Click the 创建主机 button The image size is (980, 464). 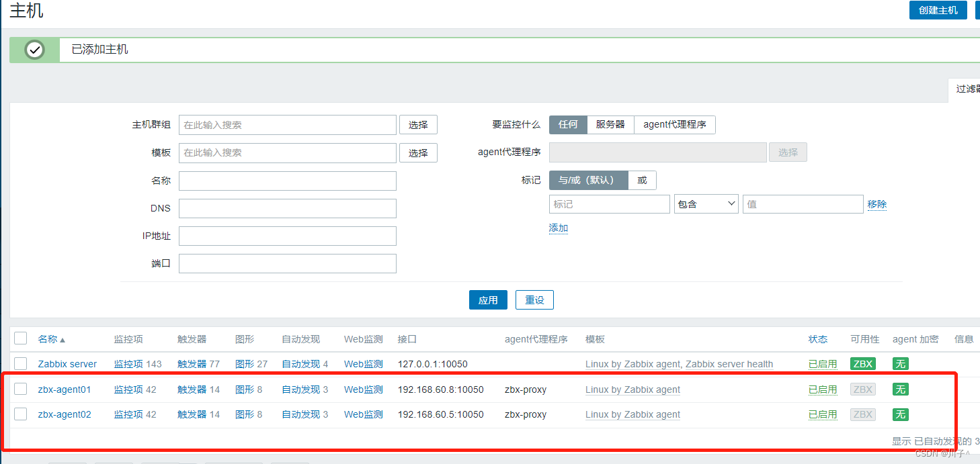coord(938,10)
